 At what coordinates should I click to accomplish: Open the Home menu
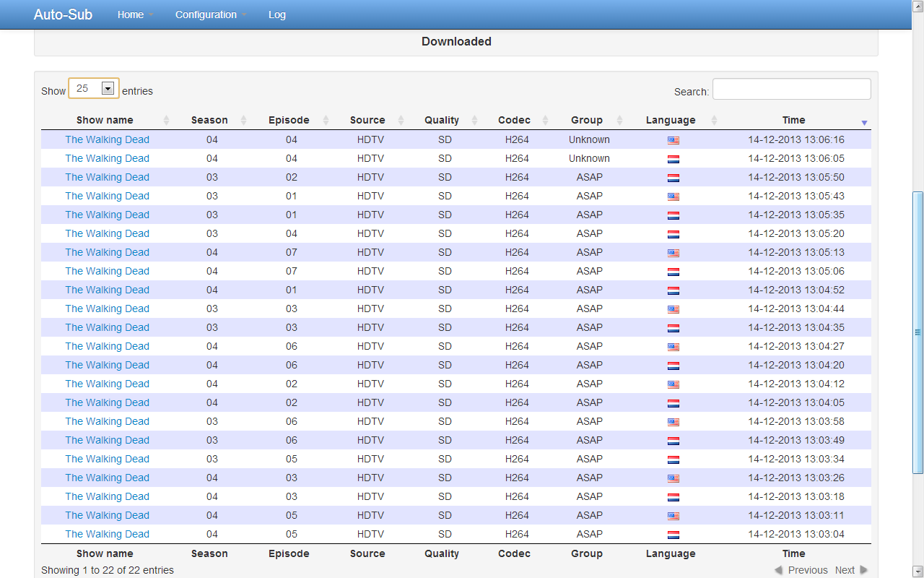pyautogui.click(x=131, y=14)
